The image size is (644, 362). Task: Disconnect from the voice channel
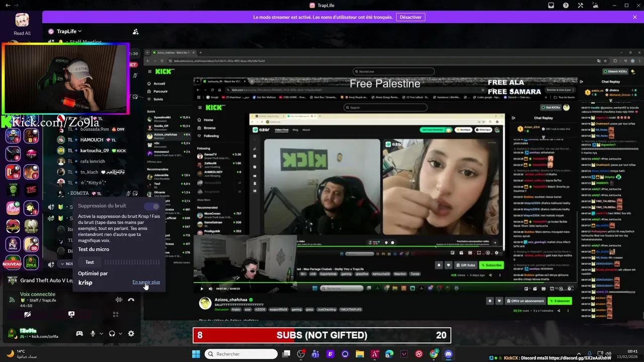coord(131,300)
